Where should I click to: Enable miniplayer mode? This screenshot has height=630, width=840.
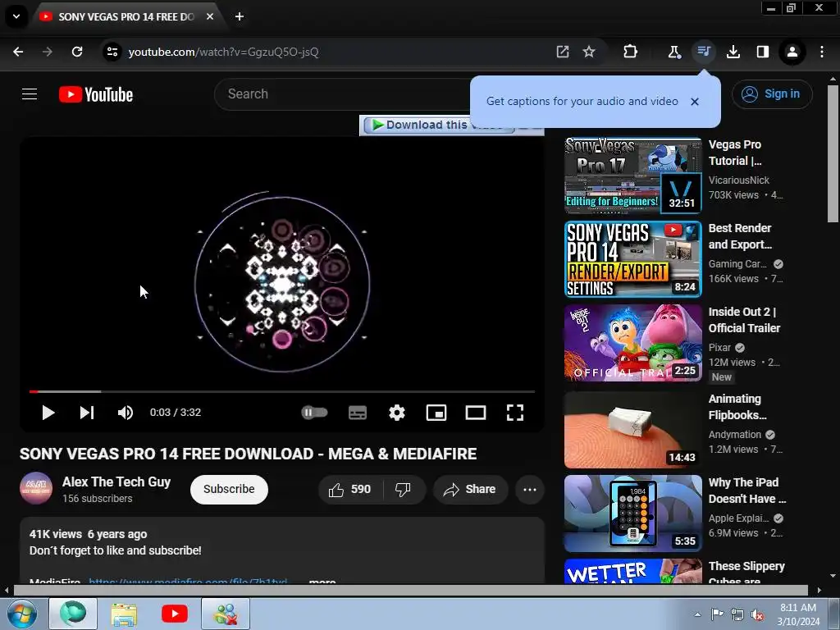point(436,413)
